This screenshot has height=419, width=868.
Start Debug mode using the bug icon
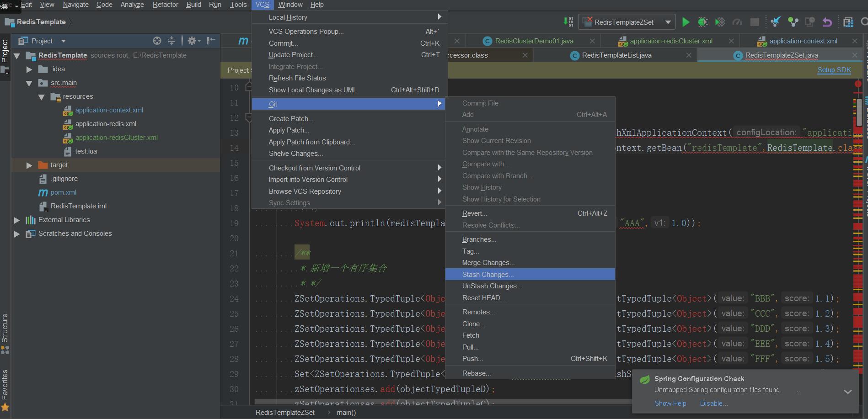pyautogui.click(x=703, y=21)
